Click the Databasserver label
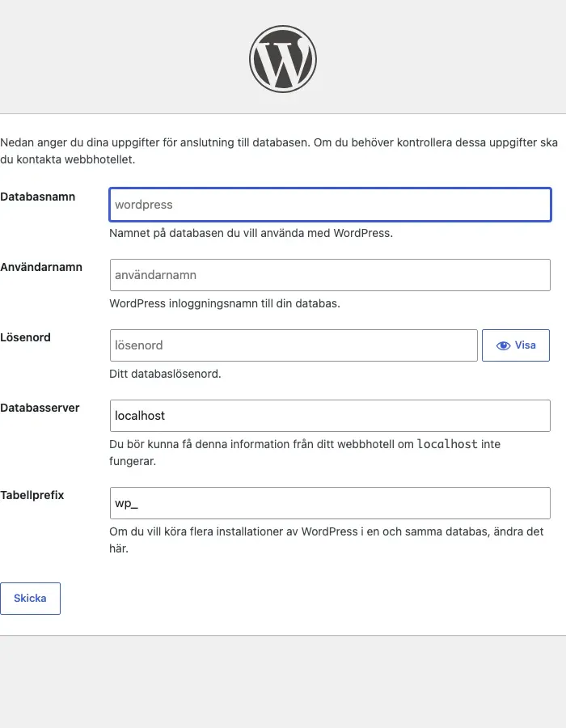This screenshot has width=566, height=728. (40, 408)
